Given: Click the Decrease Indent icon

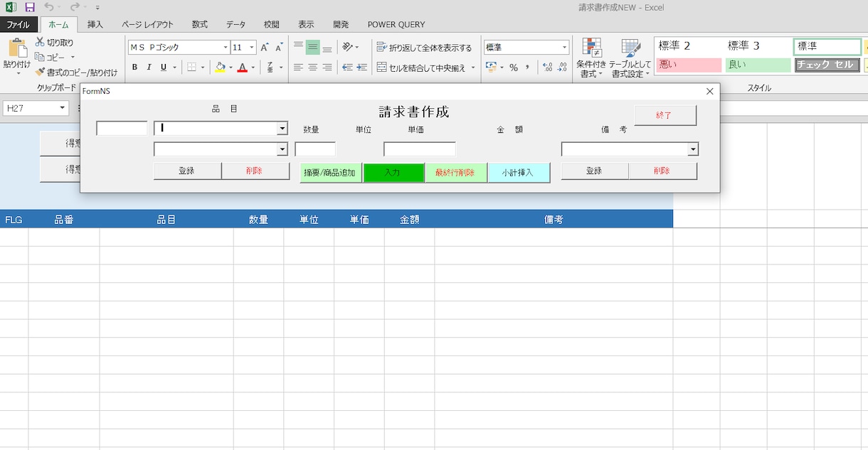Looking at the screenshot, I should point(347,68).
